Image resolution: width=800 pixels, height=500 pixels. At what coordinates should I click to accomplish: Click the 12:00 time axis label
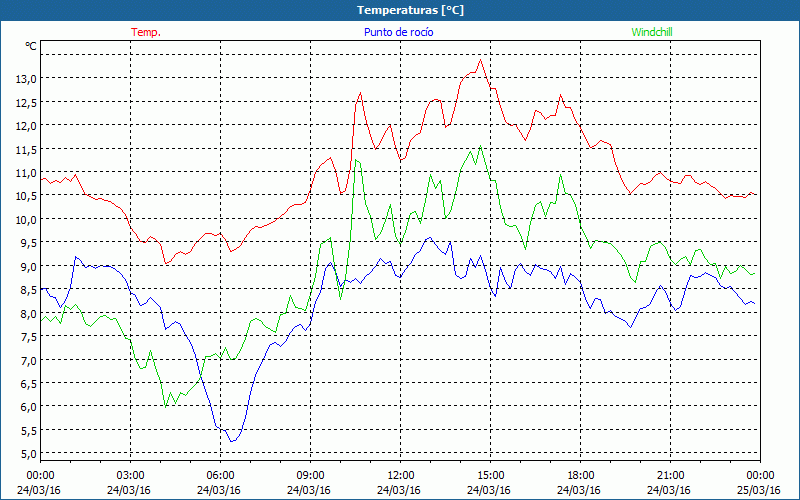[x=401, y=476]
